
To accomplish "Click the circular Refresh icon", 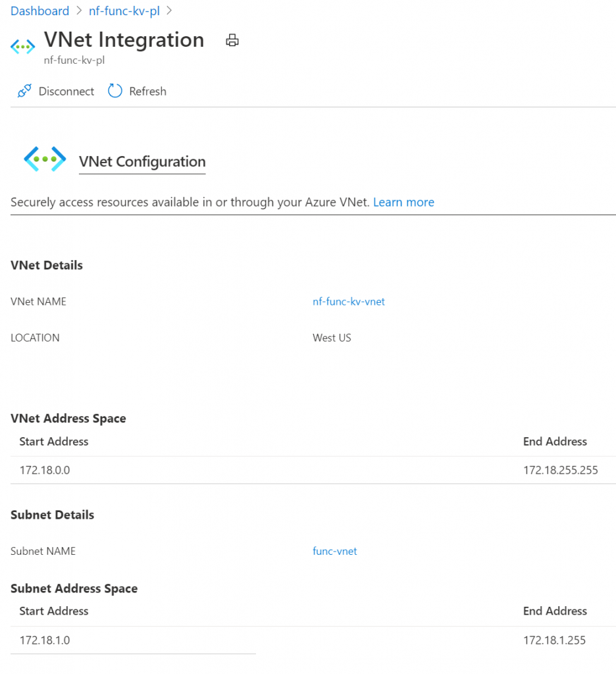I will click(x=115, y=91).
